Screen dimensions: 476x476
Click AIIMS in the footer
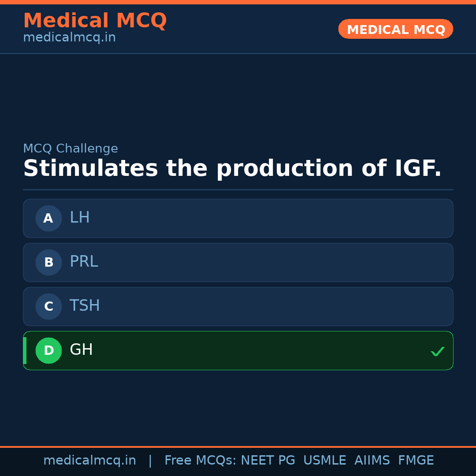coord(372,461)
